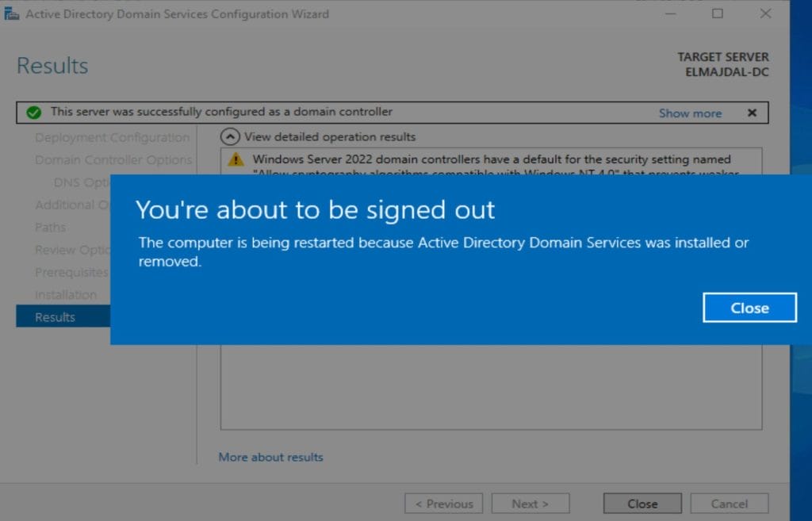Click the Cancel button

point(729,504)
